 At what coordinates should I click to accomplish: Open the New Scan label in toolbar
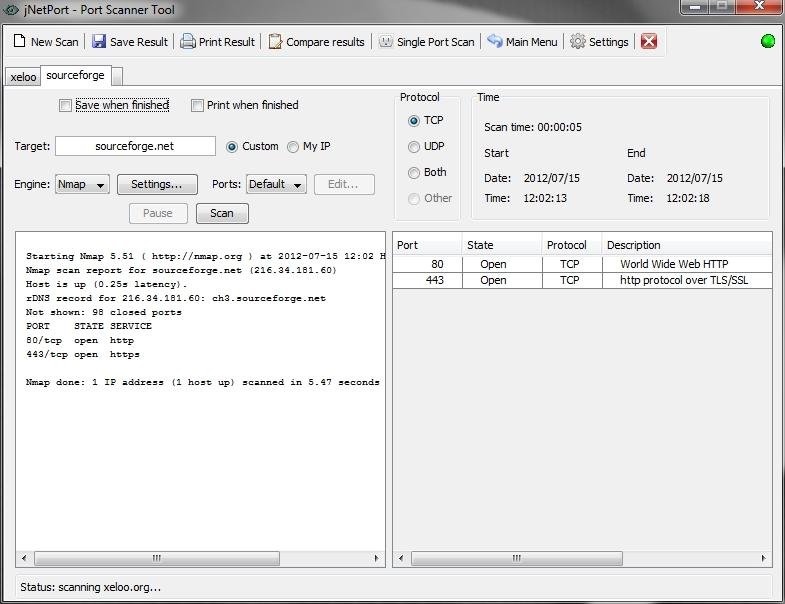[x=55, y=42]
